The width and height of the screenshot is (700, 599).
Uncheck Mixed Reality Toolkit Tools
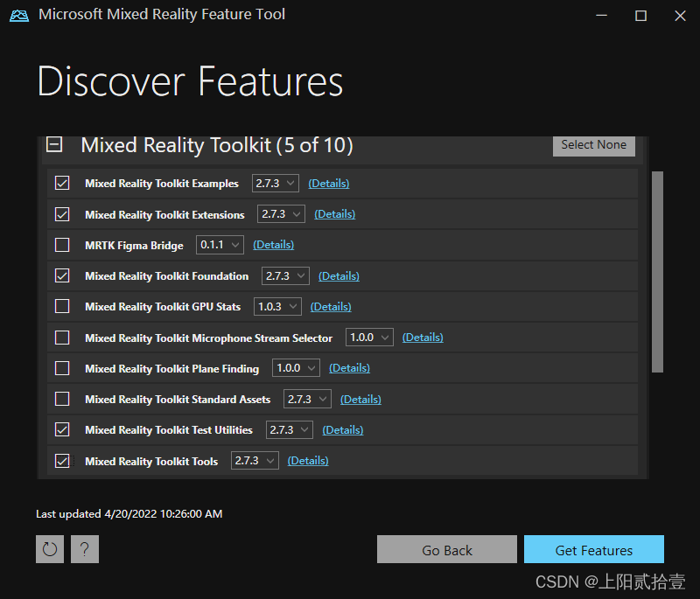62,461
